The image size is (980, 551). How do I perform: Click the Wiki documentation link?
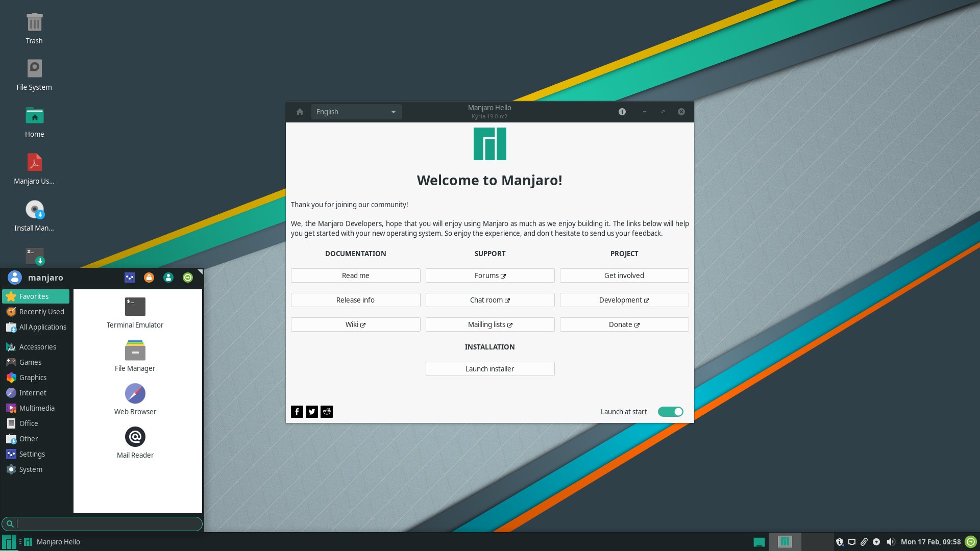point(355,324)
